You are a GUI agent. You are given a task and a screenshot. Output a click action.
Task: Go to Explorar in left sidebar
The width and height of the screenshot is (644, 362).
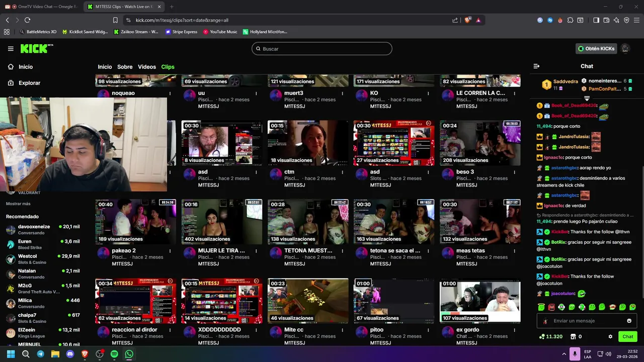click(x=24, y=83)
